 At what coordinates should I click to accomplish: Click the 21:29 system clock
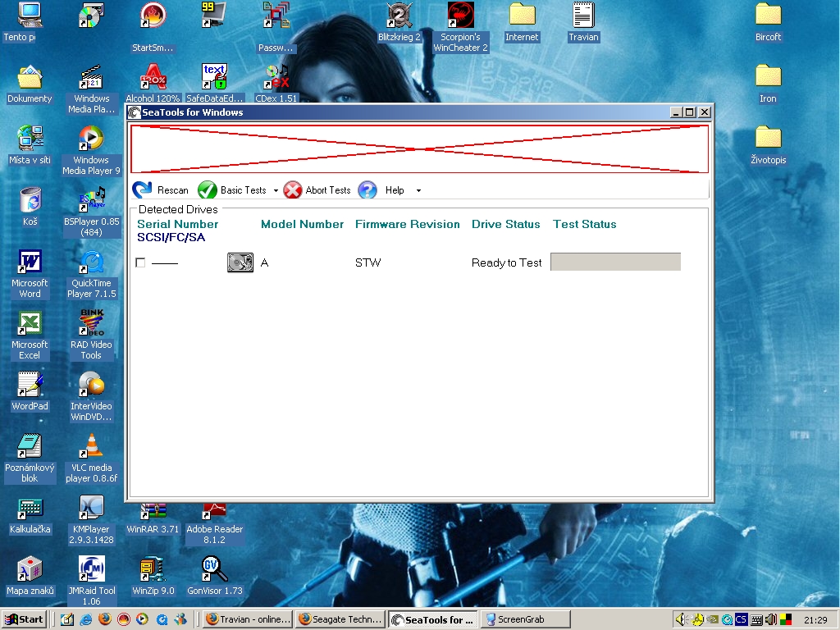pos(815,620)
